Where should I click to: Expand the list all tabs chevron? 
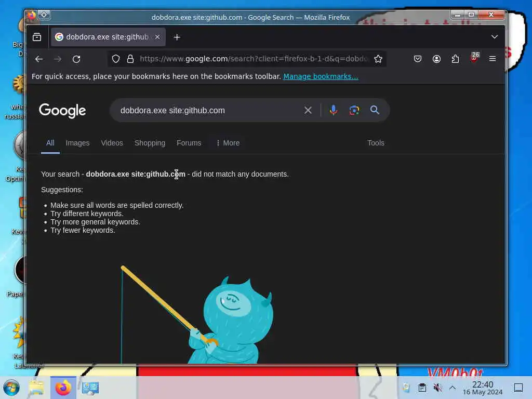click(x=495, y=37)
